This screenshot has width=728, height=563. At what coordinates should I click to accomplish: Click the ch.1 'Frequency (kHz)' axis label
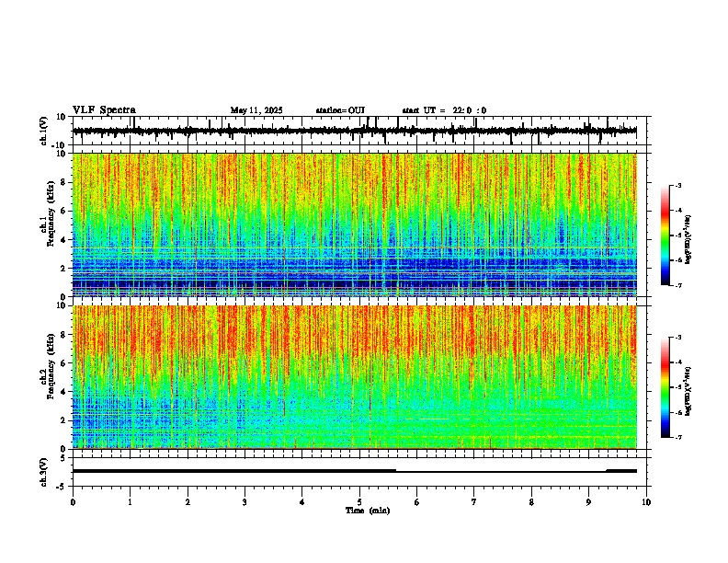click(51, 214)
